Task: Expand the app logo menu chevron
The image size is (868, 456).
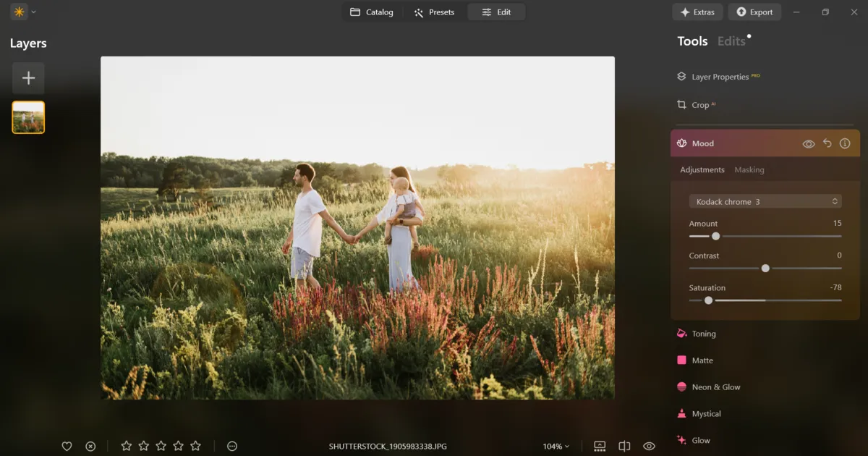Action: (x=33, y=12)
